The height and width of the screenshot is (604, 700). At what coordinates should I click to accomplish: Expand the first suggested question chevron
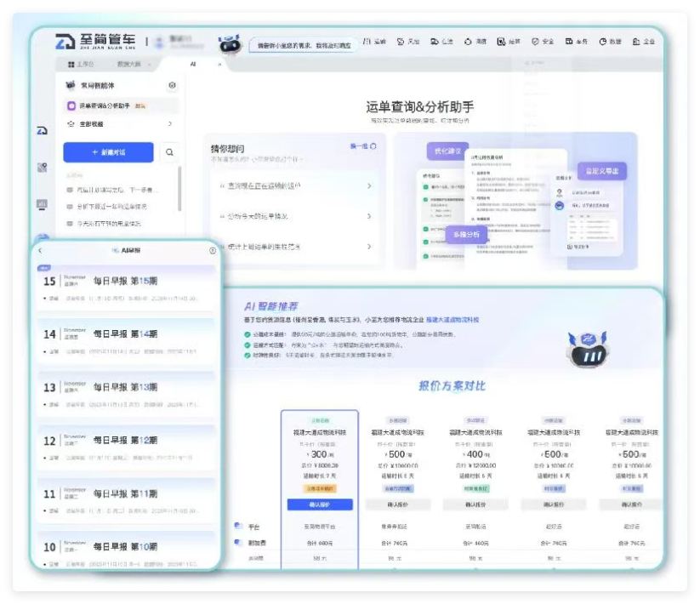pyautogui.click(x=369, y=185)
